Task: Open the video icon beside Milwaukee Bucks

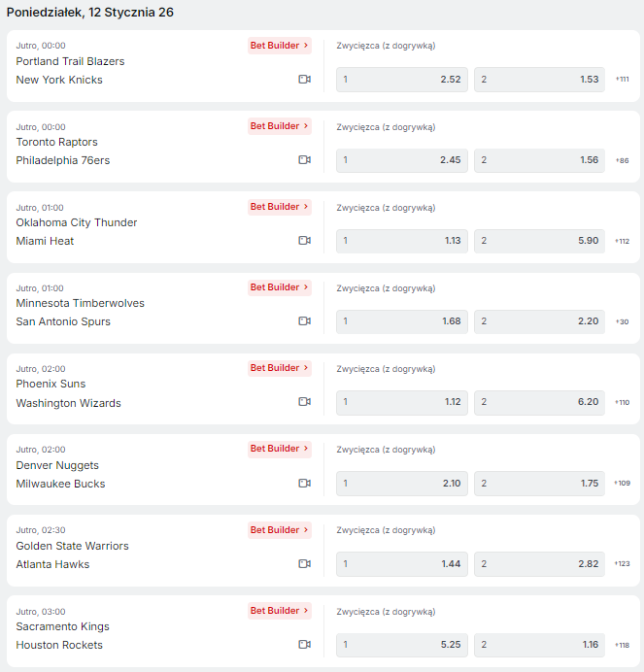Action: (x=304, y=483)
